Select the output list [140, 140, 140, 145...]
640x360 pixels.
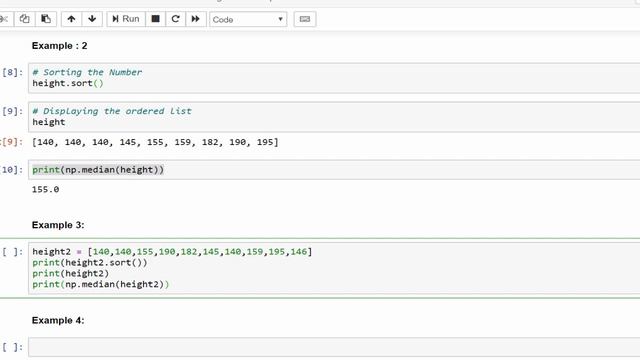pos(155,142)
